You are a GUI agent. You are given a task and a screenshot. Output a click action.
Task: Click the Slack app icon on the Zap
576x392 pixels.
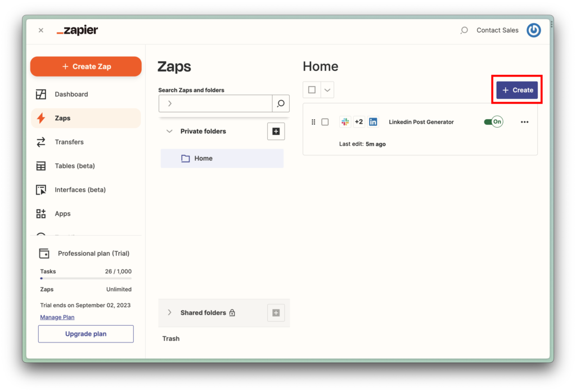point(345,122)
